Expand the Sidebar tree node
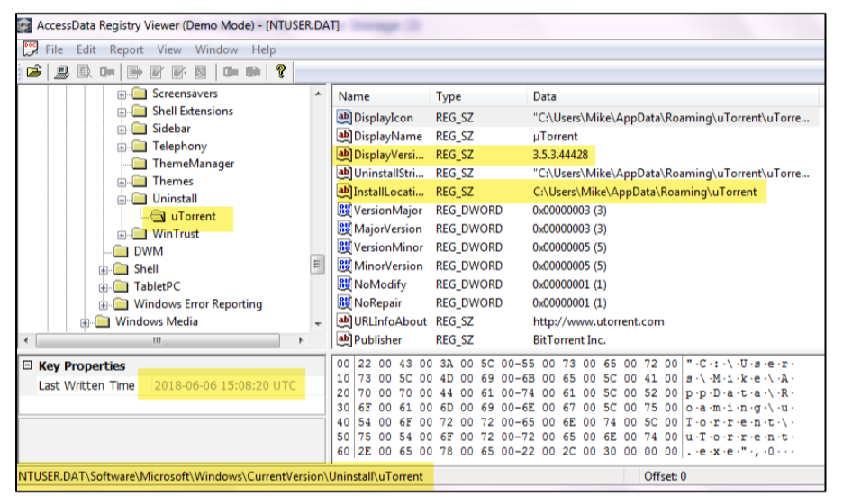Screen dimensions: 843x504 coord(122,130)
